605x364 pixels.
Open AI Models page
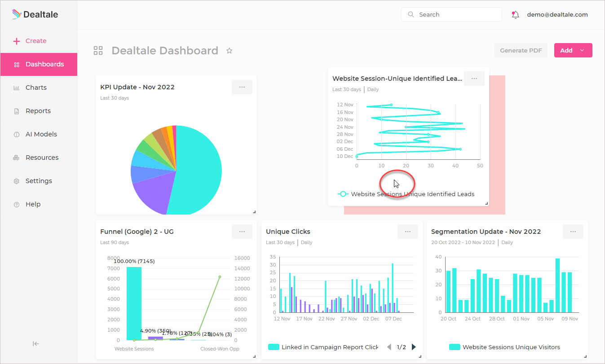(39, 134)
